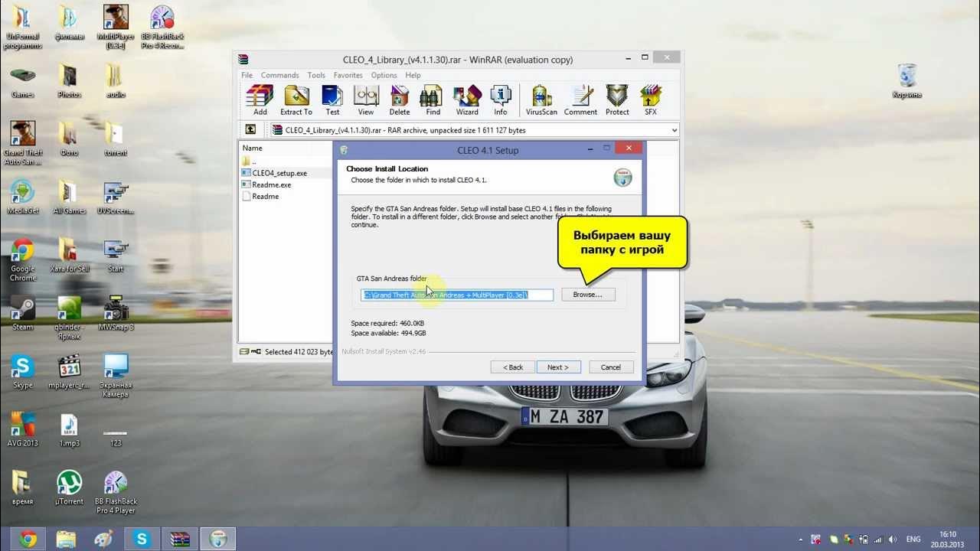The width and height of the screenshot is (980, 551).
Task: Select the Photos desktop folder
Action: pos(70,80)
